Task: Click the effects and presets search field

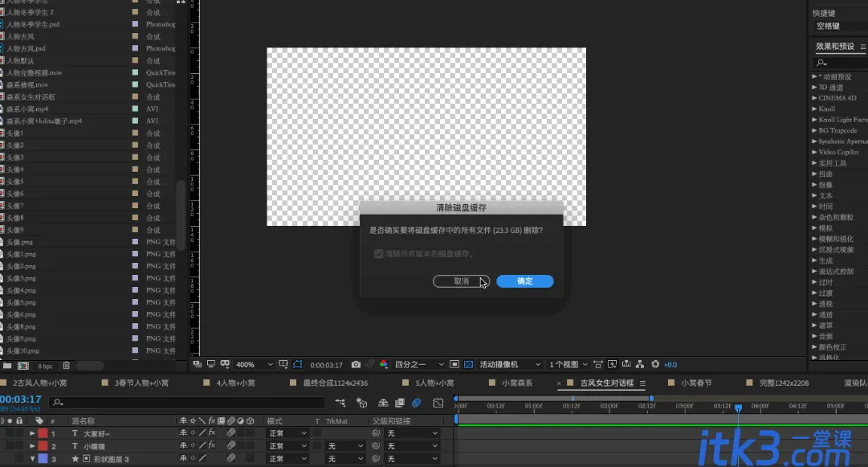Action: coord(841,63)
